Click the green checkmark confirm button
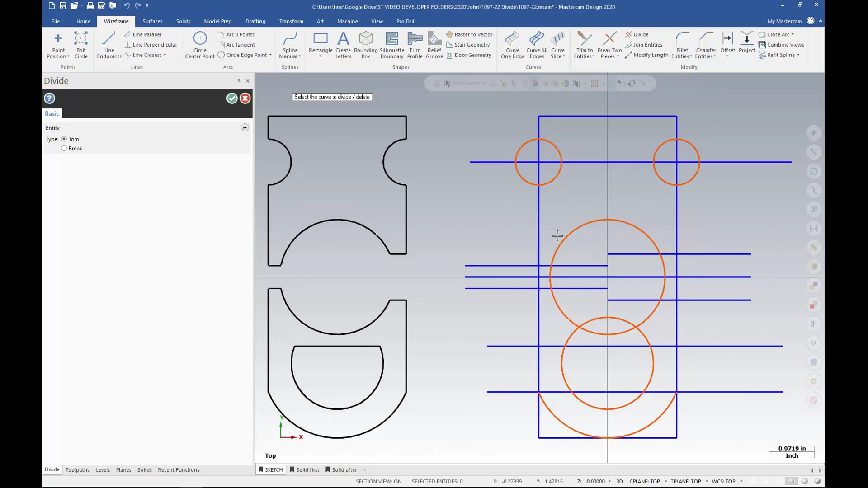 (x=231, y=99)
